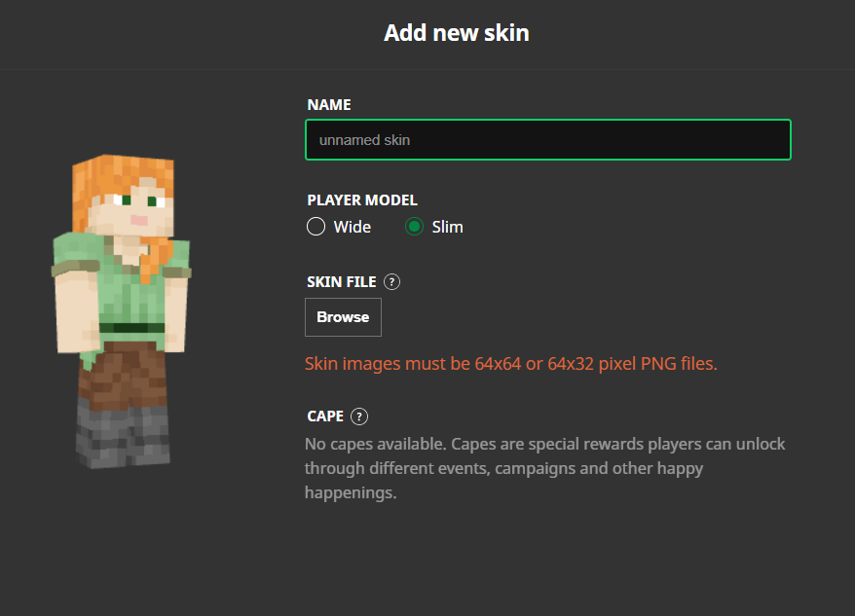Click the skin name input field
Viewport: 855px width, 616px height.
point(548,139)
